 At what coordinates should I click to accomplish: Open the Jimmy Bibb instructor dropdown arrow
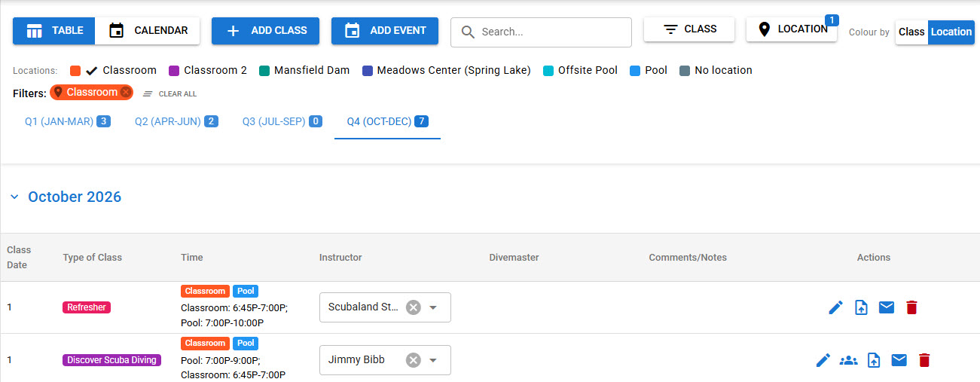433,360
